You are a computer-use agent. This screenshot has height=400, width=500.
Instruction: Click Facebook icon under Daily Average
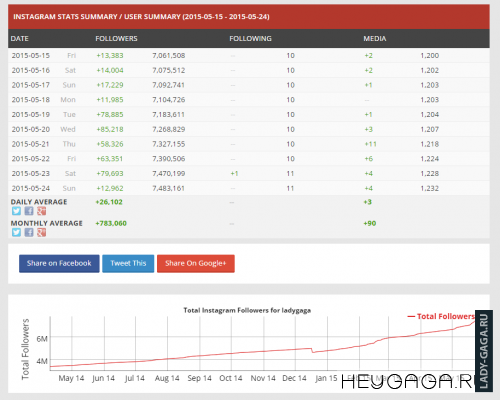point(29,211)
